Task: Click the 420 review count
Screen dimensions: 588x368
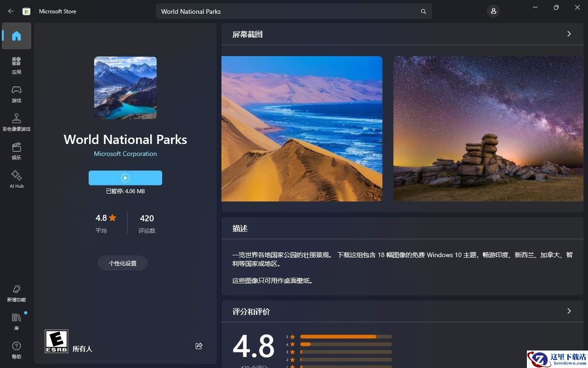Action: point(147,218)
